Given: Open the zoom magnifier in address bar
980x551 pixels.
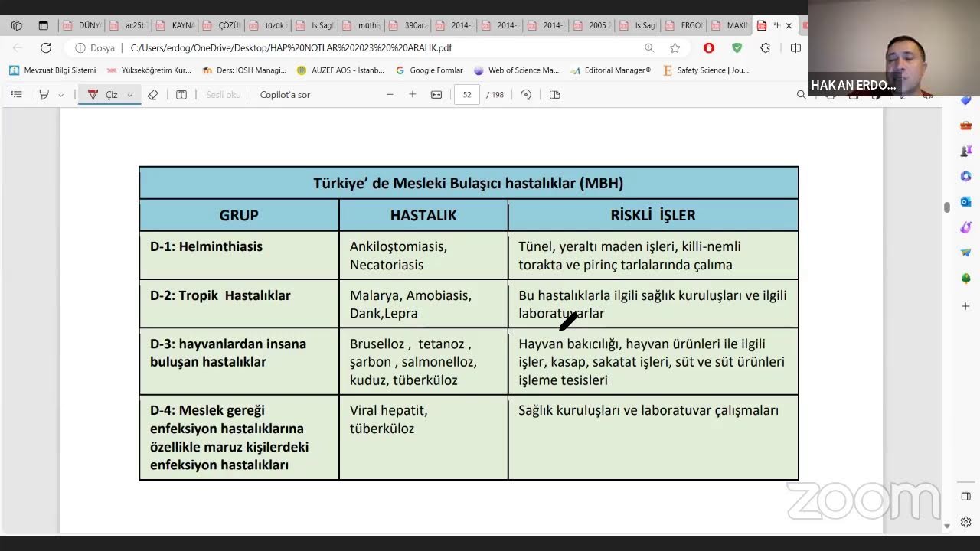Looking at the screenshot, I should (649, 47).
